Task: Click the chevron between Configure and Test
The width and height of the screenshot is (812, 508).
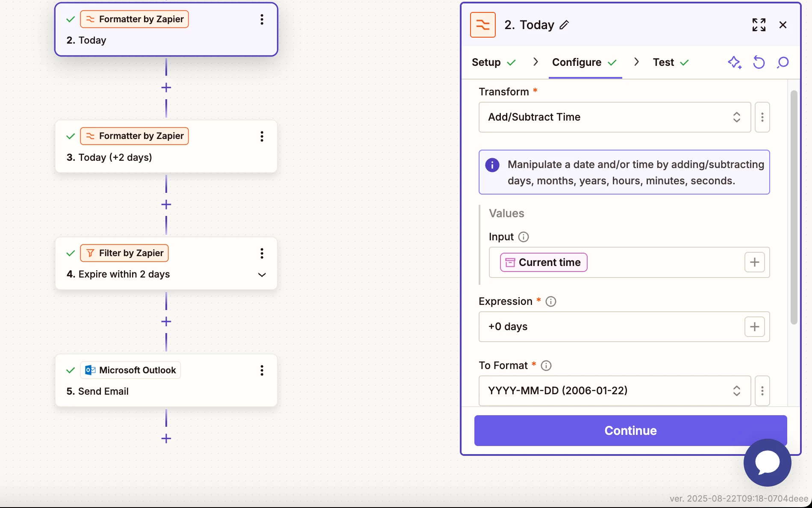Action: click(x=636, y=62)
